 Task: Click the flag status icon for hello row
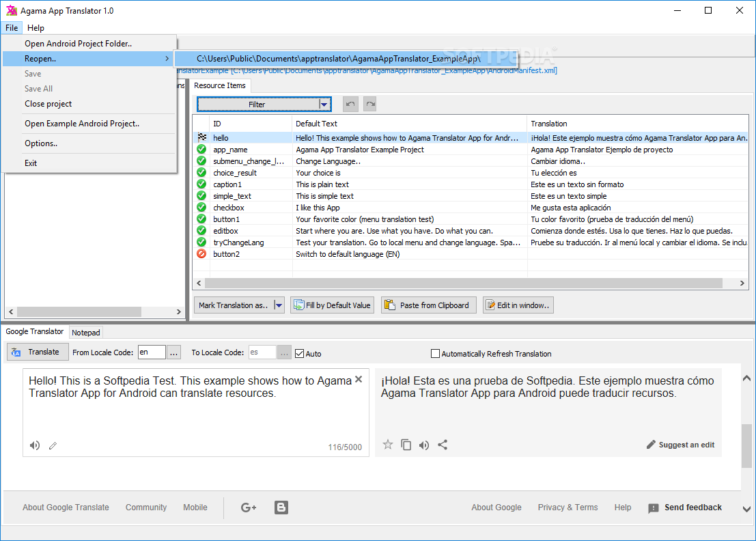202,137
